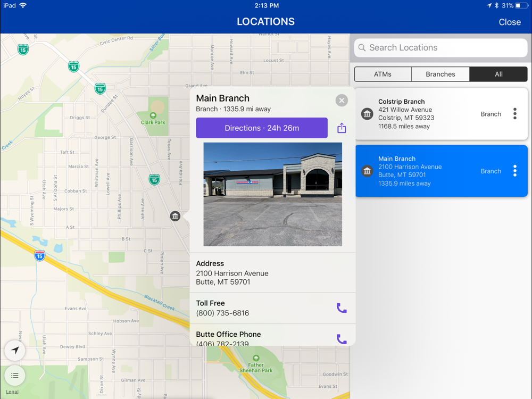Tap the bank pin marker on the map
532x399 pixels.
175,216
